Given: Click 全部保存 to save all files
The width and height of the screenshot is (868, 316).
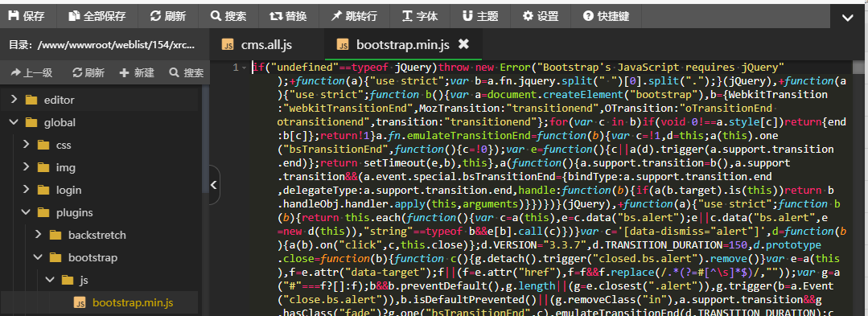Looking at the screenshot, I should pos(97,17).
